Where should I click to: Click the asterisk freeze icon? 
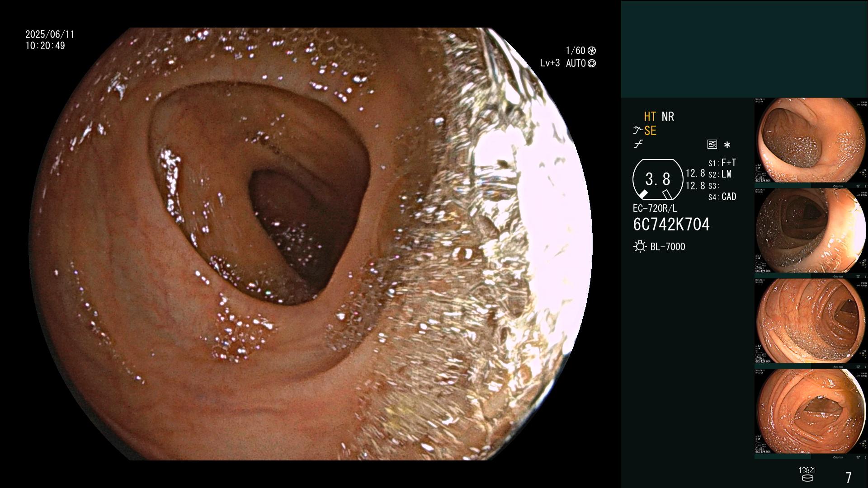tap(727, 145)
